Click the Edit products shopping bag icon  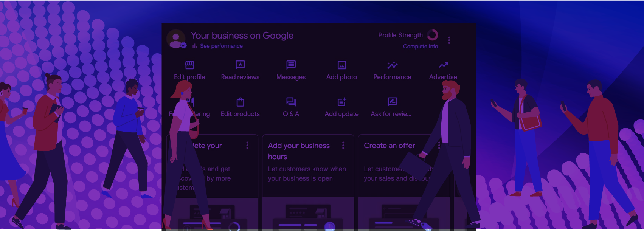click(241, 102)
